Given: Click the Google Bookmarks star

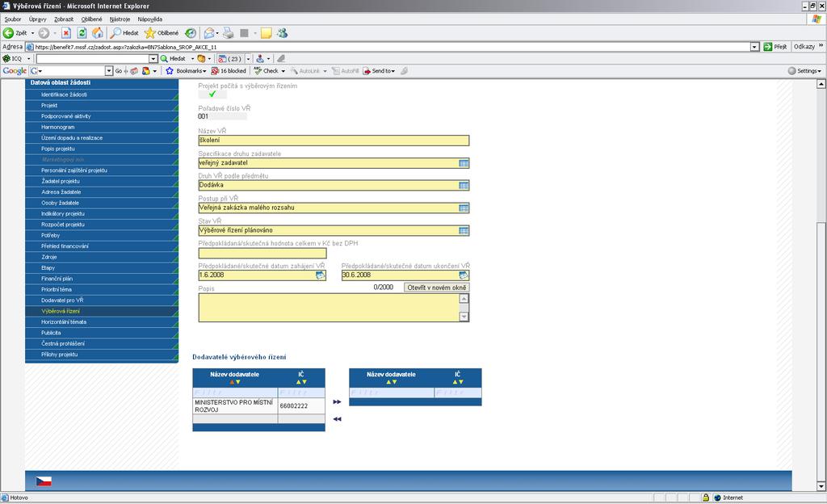Looking at the screenshot, I should (170, 70).
